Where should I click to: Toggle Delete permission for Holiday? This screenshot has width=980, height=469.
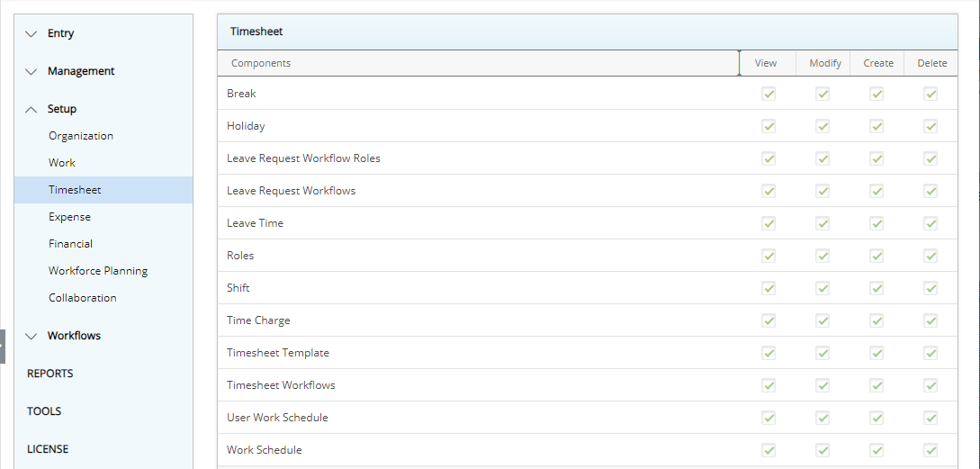(931, 126)
